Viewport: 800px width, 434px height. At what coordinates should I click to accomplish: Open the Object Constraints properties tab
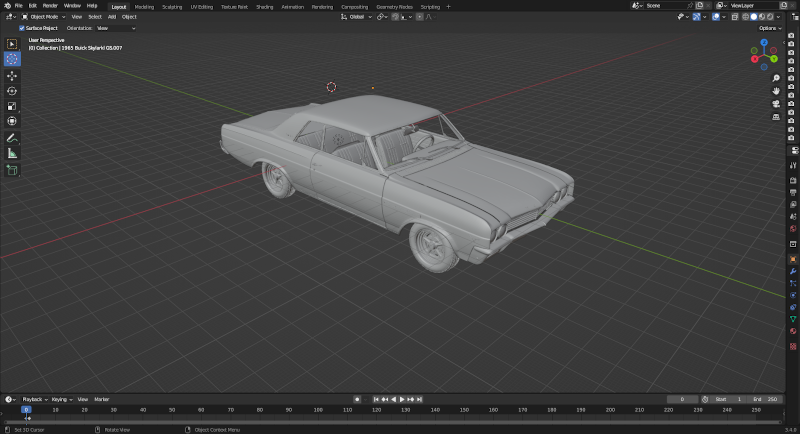[x=793, y=307]
